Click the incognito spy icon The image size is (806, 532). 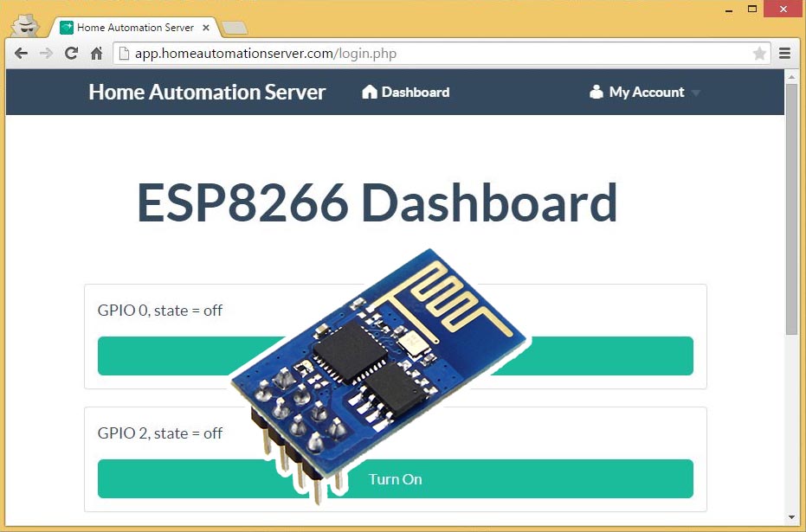point(25,26)
